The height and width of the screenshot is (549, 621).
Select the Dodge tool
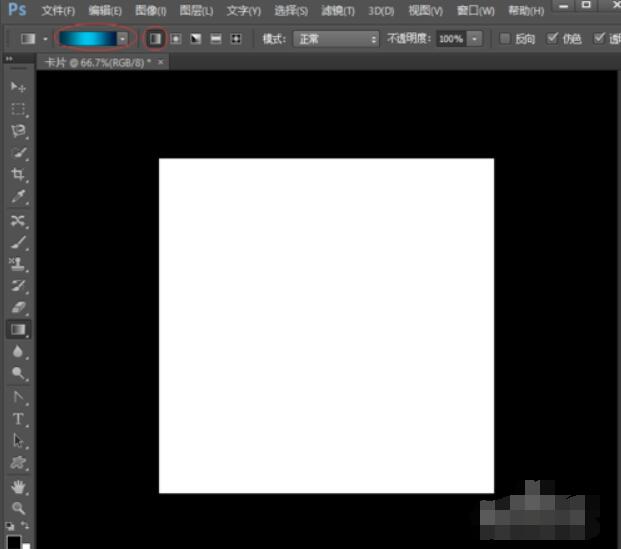click(x=18, y=373)
